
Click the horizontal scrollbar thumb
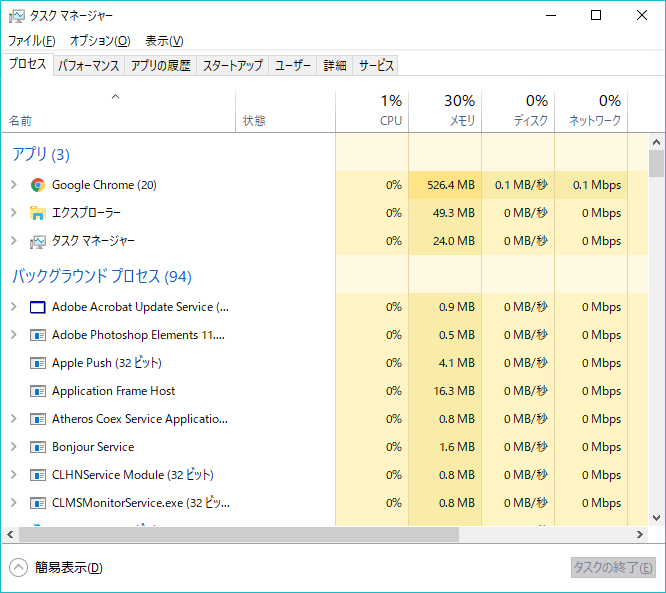tap(239, 534)
